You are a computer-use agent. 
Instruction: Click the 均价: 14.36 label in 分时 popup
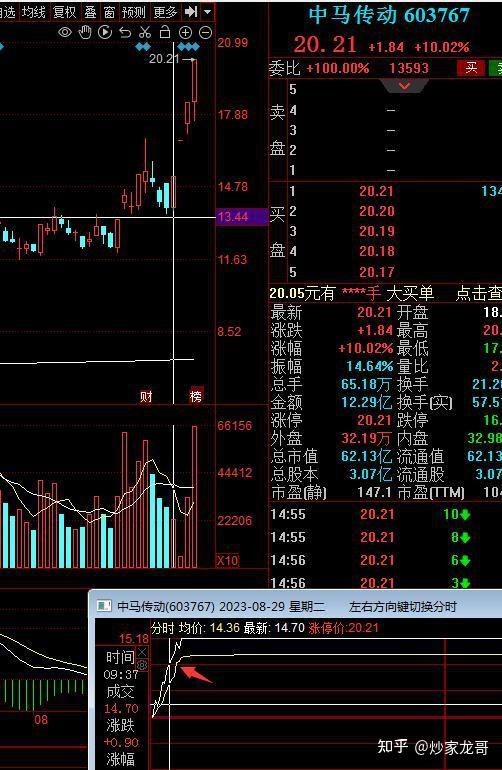click(209, 628)
